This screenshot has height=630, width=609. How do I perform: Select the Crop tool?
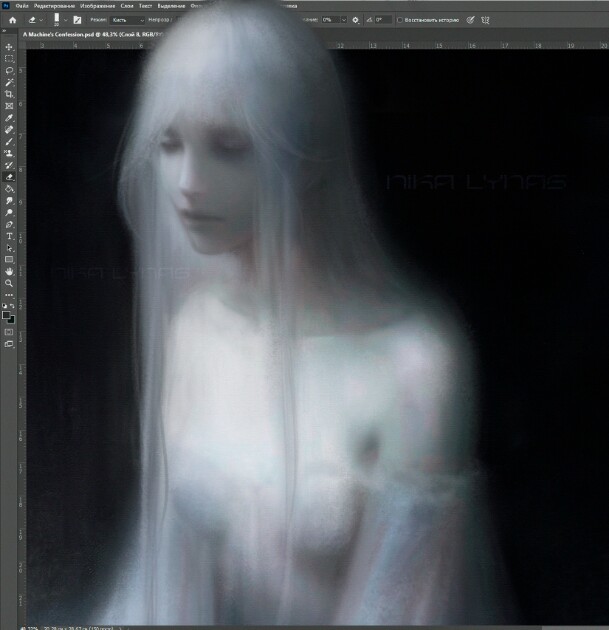click(9, 94)
